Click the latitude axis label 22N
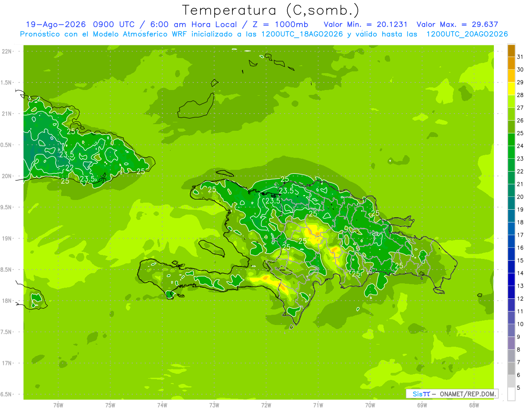 (x=7, y=51)
